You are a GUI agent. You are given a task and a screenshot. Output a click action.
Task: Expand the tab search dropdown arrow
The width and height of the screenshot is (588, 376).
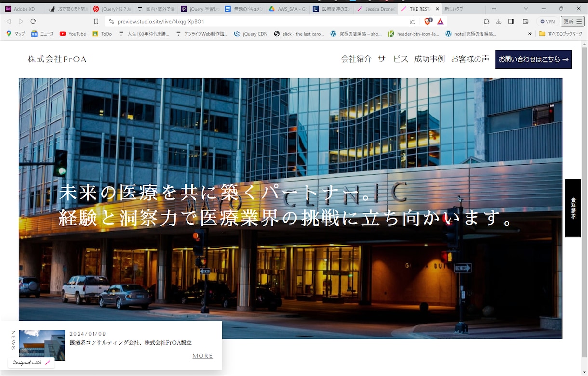[526, 9]
